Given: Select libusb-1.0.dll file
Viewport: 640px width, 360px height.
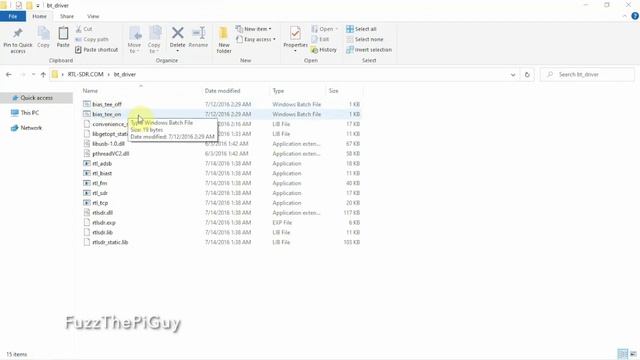Looking at the screenshot, I should [x=221, y=144].
